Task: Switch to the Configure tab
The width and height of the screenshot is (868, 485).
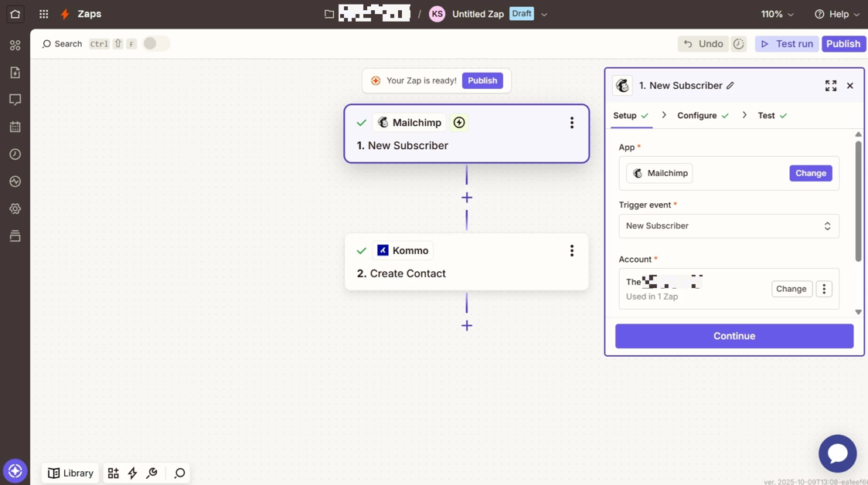Action: point(696,116)
